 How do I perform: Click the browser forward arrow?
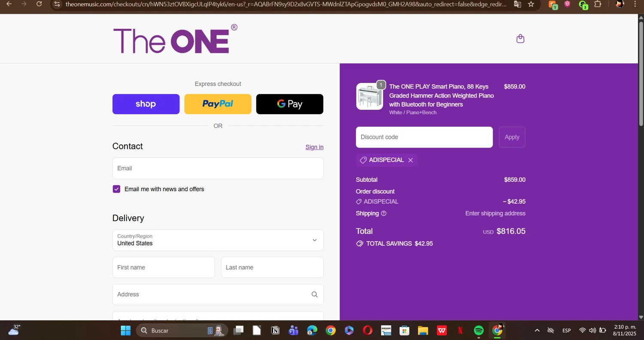(24, 4)
